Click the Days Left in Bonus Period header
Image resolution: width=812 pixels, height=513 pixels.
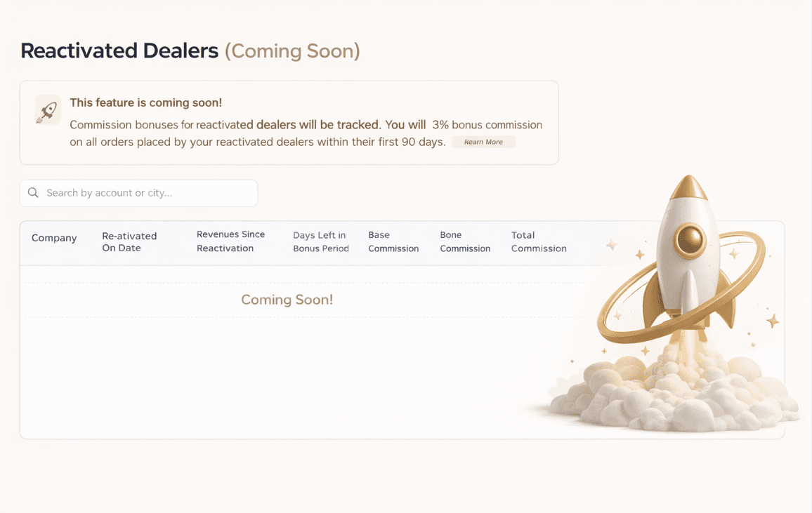pyautogui.click(x=320, y=241)
